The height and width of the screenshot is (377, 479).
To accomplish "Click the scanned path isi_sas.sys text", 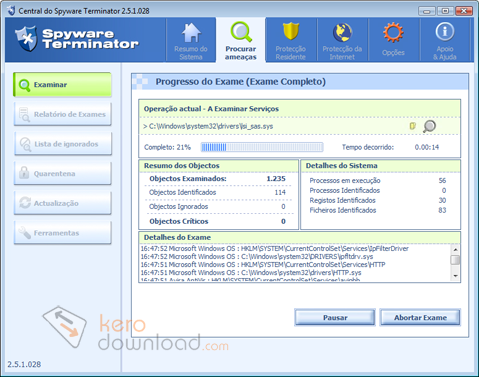I will [211, 126].
